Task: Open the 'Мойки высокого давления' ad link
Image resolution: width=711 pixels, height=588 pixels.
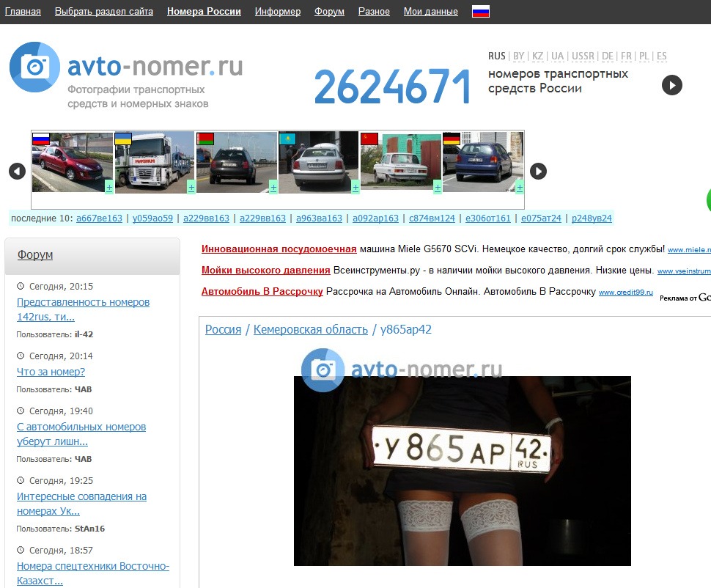Action: [265, 271]
